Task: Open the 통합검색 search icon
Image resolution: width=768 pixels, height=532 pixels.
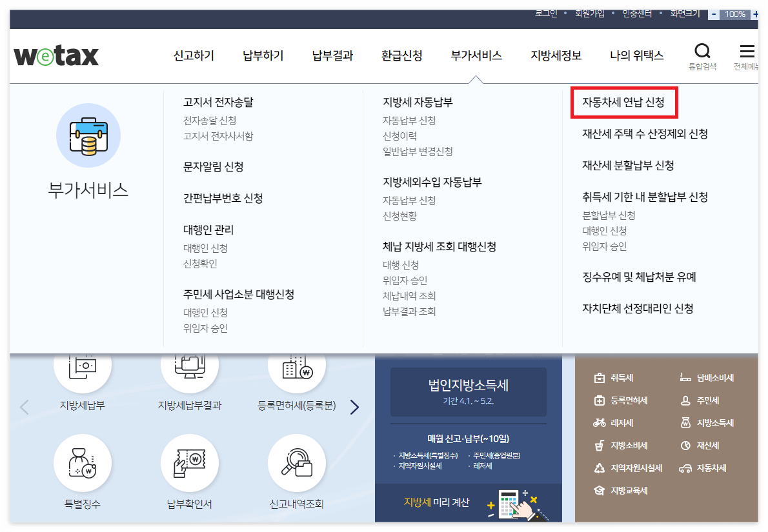Action: tap(702, 50)
